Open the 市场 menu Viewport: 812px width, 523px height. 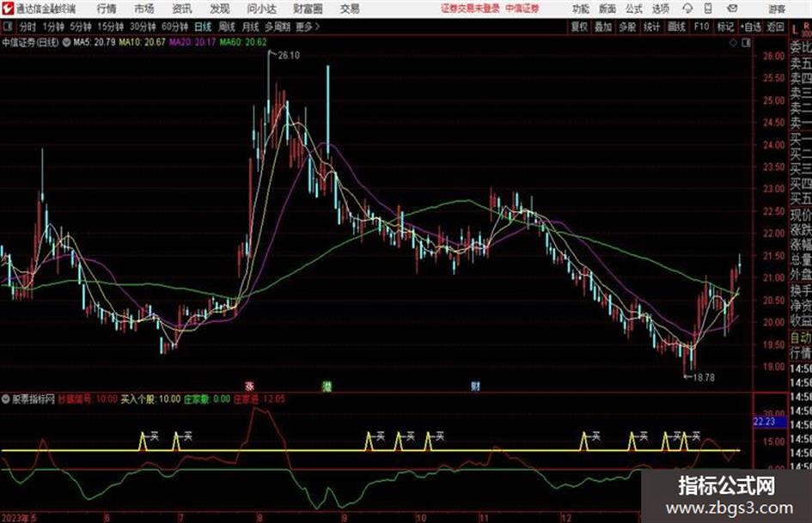(x=144, y=9)
